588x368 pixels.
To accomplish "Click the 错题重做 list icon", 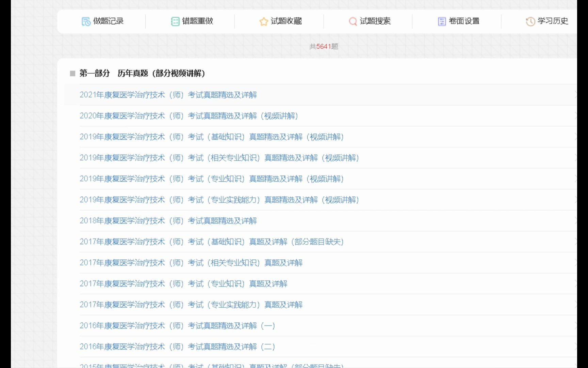I will point(175,21).
